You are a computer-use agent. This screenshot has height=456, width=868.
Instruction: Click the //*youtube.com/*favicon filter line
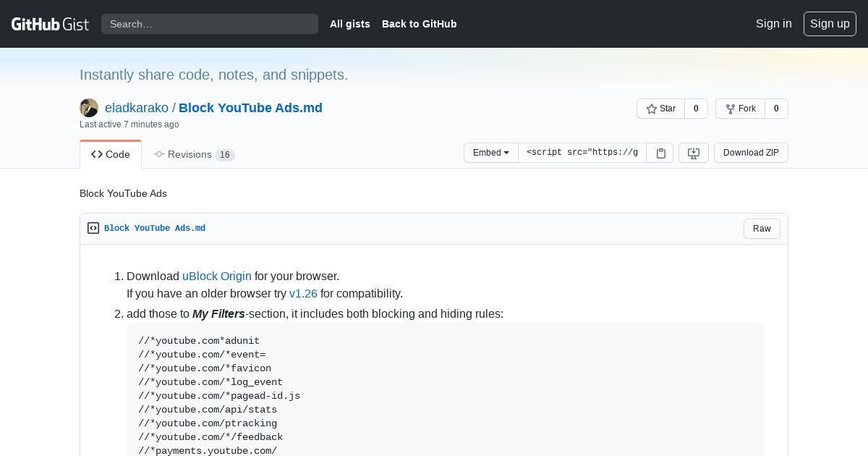point(205,368)
